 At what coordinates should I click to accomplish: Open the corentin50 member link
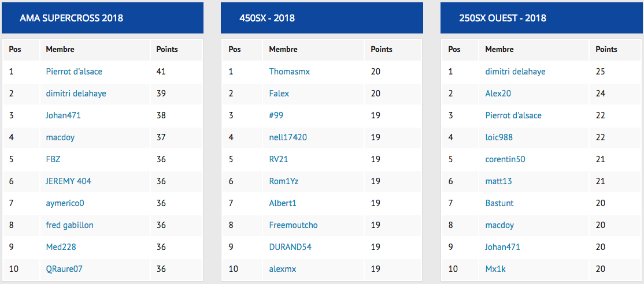505,159
